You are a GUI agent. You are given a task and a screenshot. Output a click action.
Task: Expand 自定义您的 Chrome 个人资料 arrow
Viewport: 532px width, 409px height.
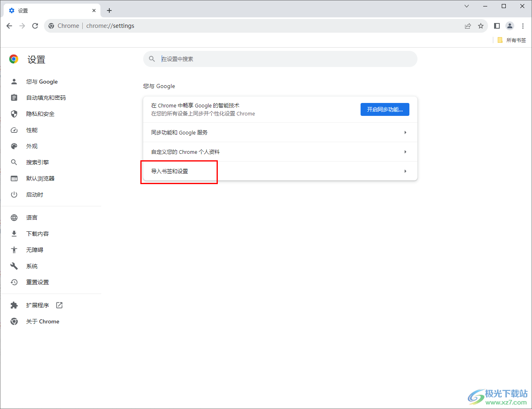click(x=405, y=152)
